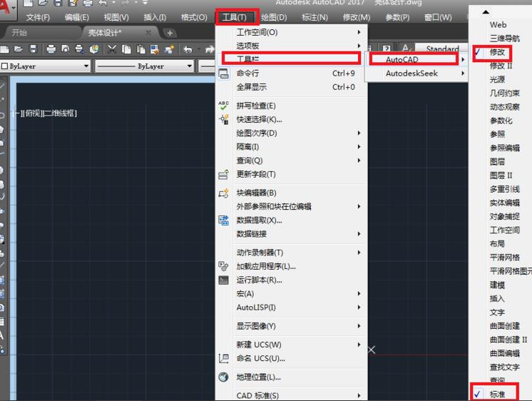Uncheck the 修改 toolbar entry
The height and width of the screenshot is (401, 532).
(498, 52)
